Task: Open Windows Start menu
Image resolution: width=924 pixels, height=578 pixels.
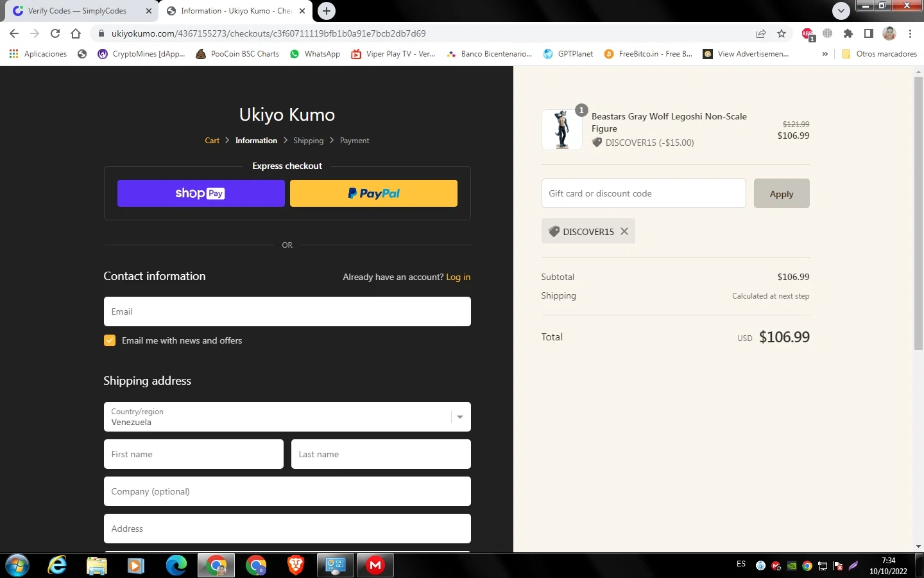Action: click(17, 565)
